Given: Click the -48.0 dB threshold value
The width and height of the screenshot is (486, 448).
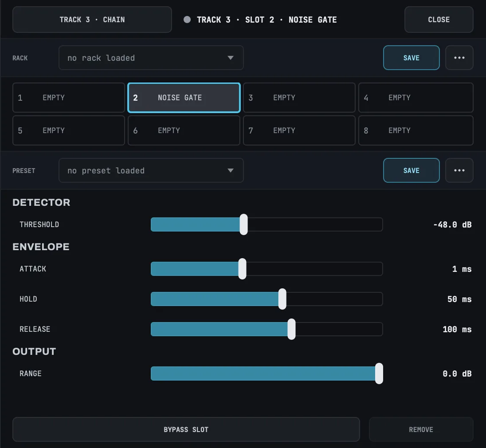Looking at the screenshot, I should [452, 225].
